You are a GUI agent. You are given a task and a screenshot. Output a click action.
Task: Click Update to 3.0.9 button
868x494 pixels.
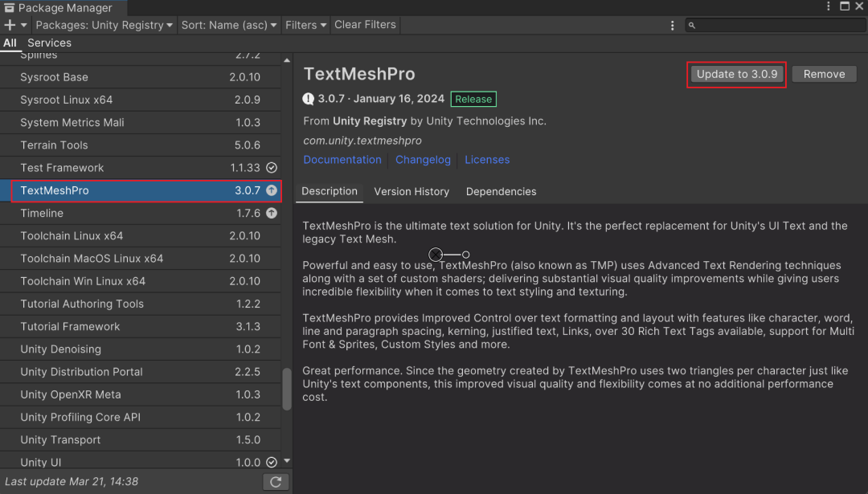[737, 74]
